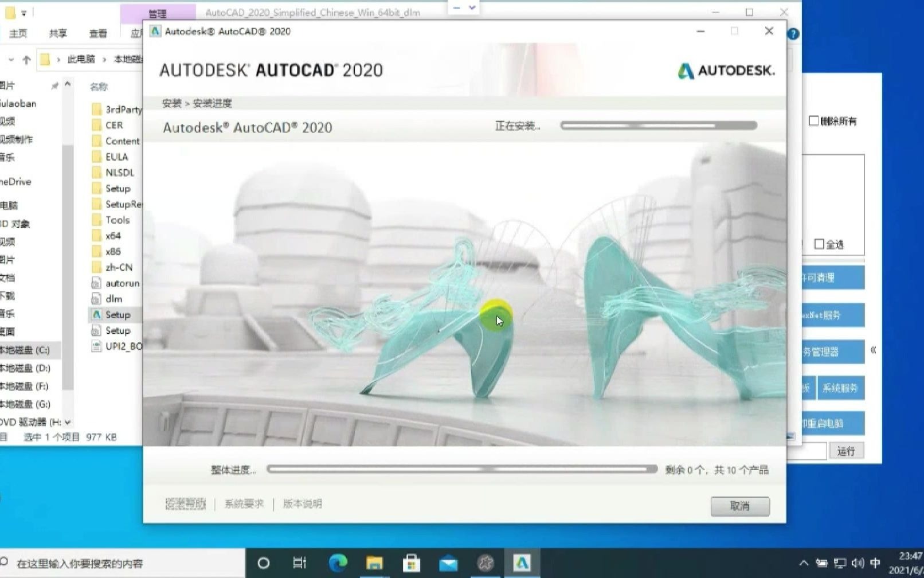Open the 系统要求 link
This screenshot has height=578, width=924.
pos(244,504)
